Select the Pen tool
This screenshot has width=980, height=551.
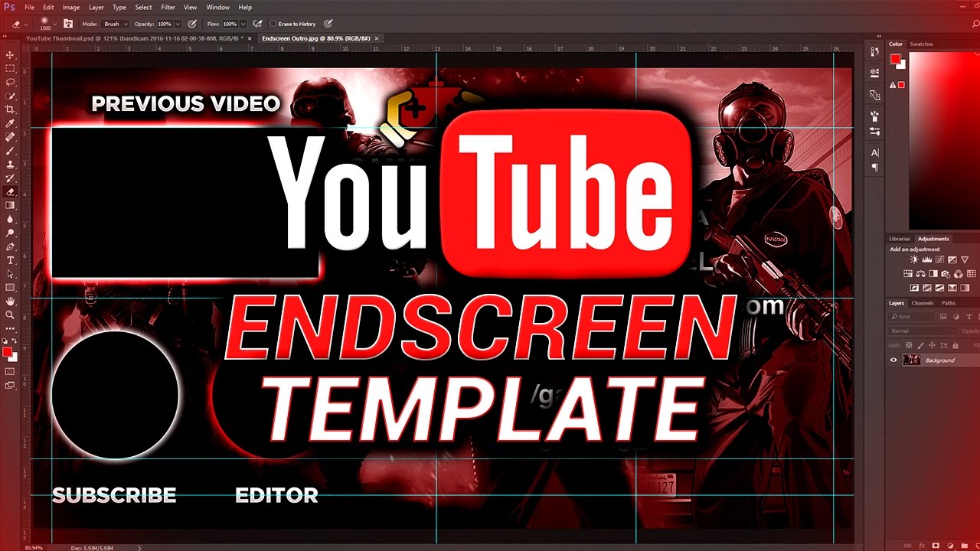click(x=10, y=246)
